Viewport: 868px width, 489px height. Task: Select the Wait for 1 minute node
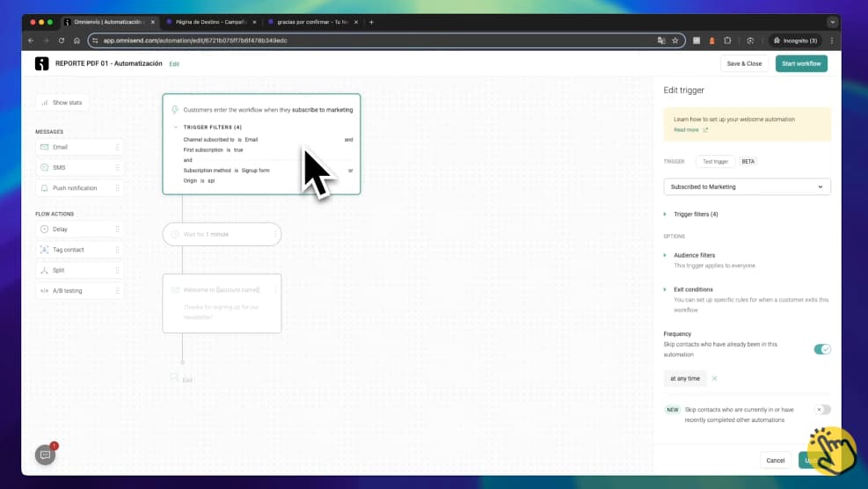pos(222,234)
